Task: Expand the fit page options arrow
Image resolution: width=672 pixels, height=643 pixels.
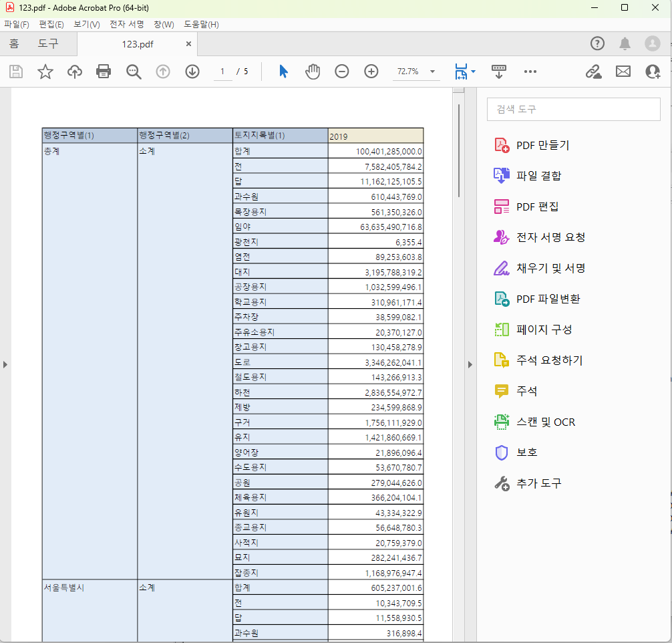Action: tap(473, 72)
